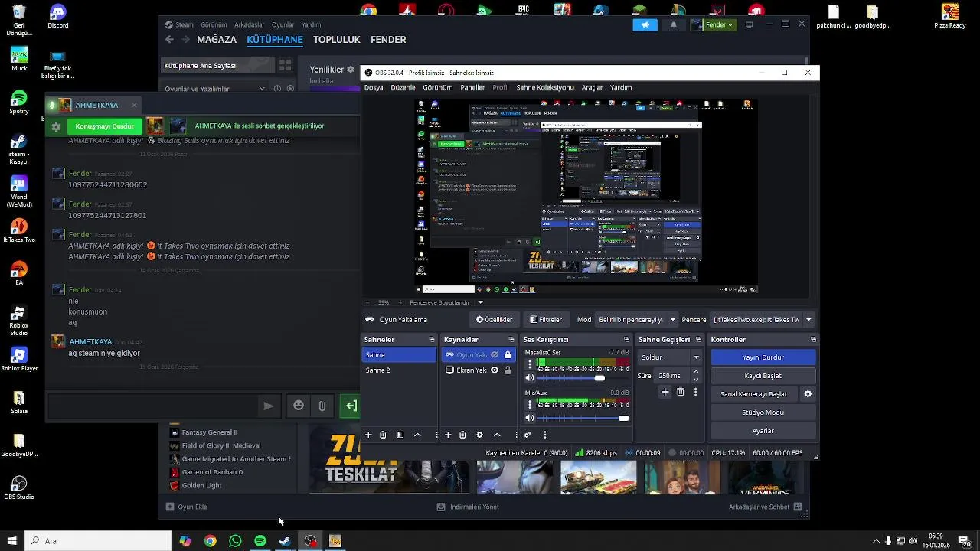Click Steam chat message input field
This screenshot has width=980, height=551.
pos(153,406)
